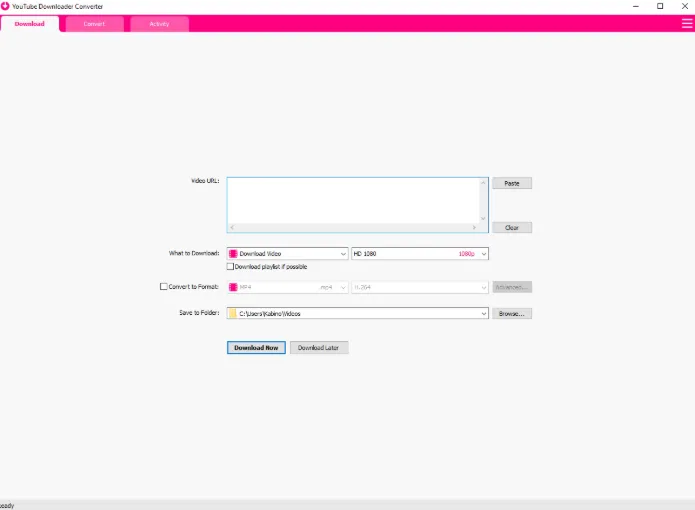Viewport: 695px width, 510px height.
Task: Open the HD 1080 quality dropdown
Action: pos(420,253)
